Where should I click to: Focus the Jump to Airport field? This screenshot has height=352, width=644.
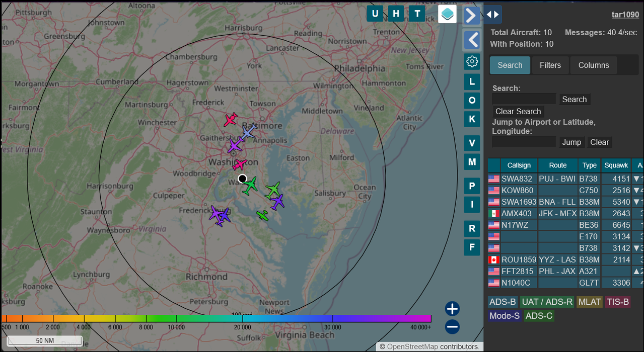524,142
